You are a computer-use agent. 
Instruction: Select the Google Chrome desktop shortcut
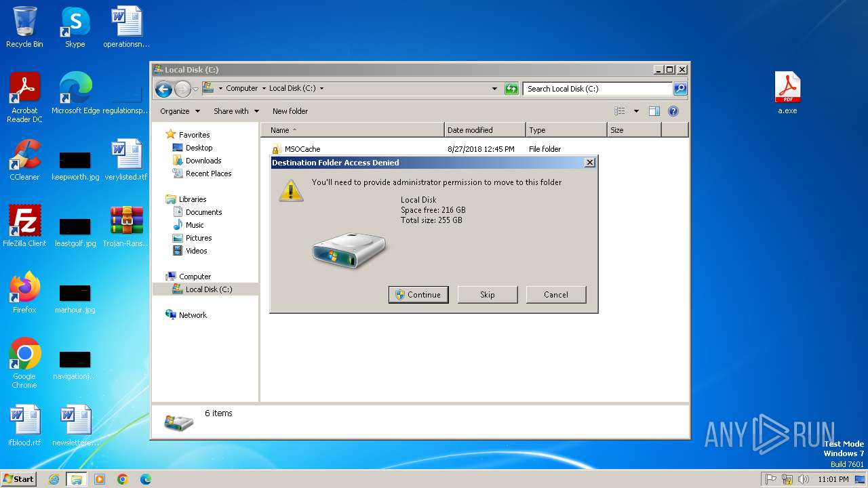pyautogui.click(x=24, y=363)
